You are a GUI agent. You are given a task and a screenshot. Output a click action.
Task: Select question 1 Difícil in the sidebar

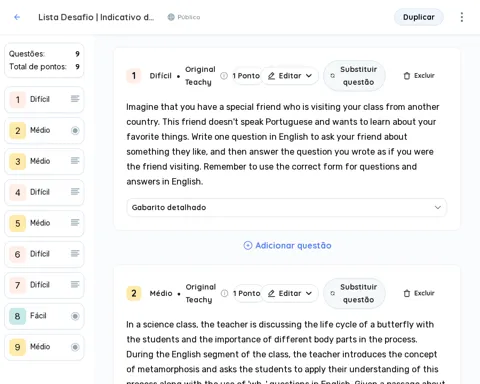tap(44, 99)
